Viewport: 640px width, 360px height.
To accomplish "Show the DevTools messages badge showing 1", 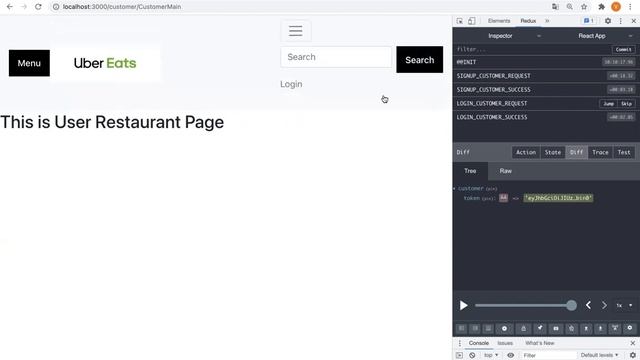I will [x=589, y=21].
